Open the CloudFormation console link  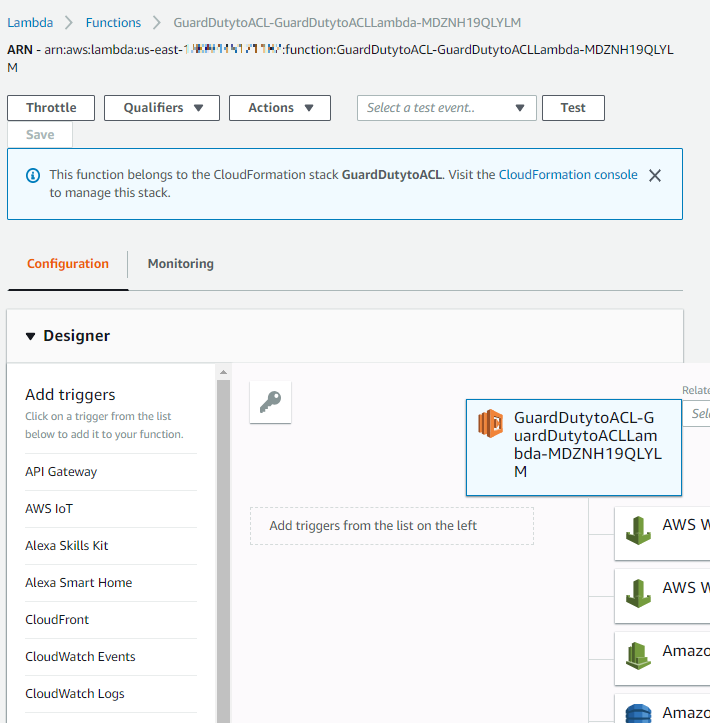point(568,175)
